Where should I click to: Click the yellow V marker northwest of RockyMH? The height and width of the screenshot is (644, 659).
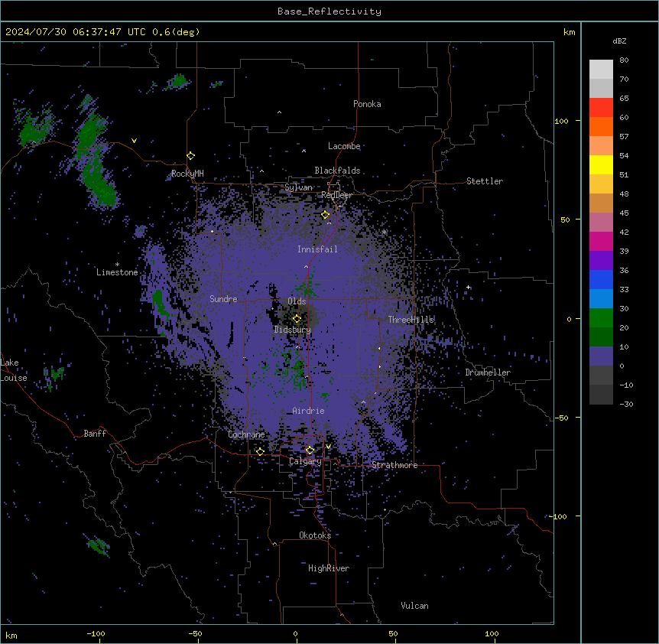[x=134, y=141]
